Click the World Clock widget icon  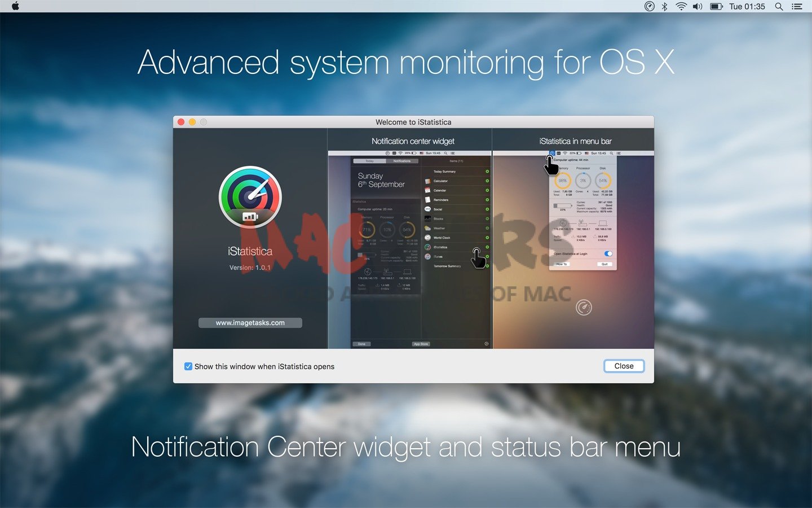coord(428,238)
